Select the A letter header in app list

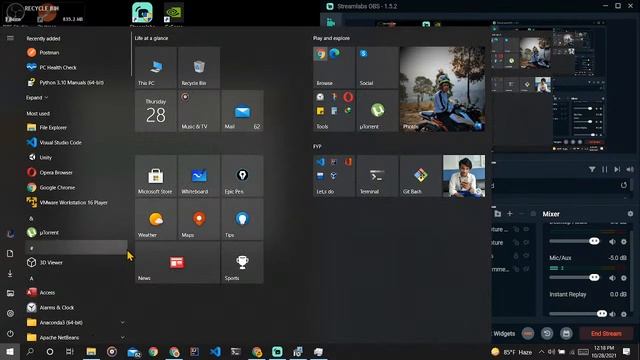pos(76,278)
